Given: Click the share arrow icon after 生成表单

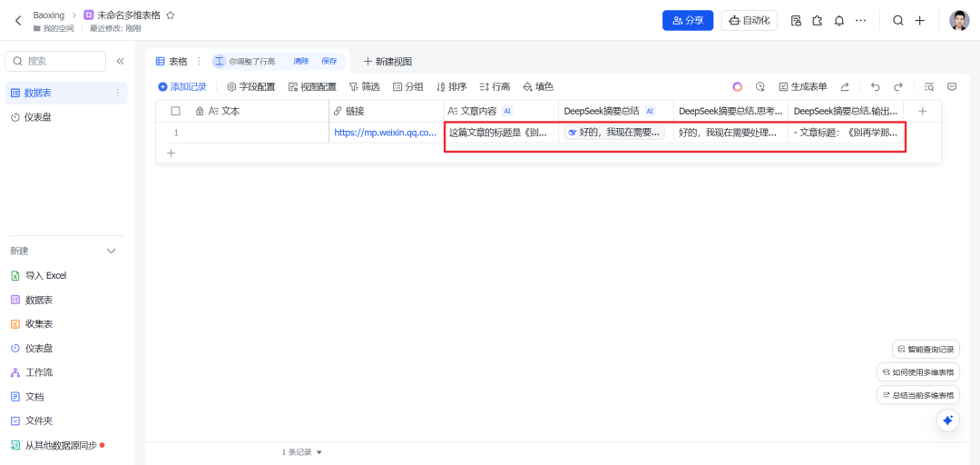Looking at the screenshot, I should pos(845,87).
